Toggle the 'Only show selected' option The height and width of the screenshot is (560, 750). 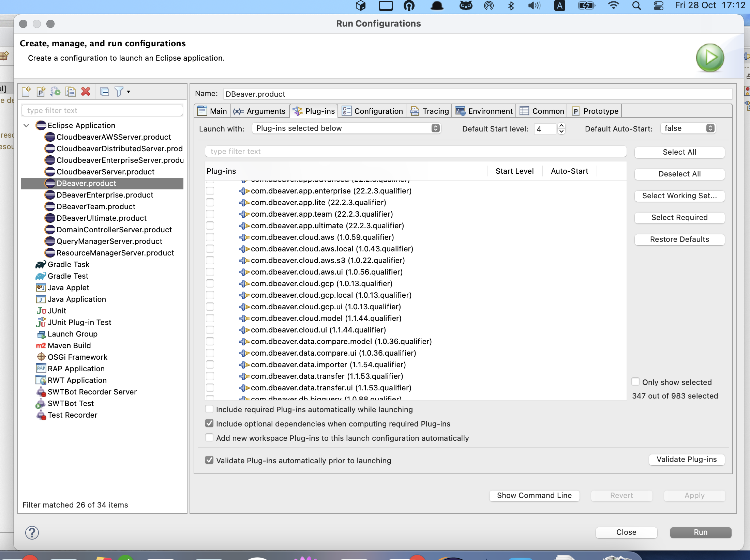(x=636, y=382)
